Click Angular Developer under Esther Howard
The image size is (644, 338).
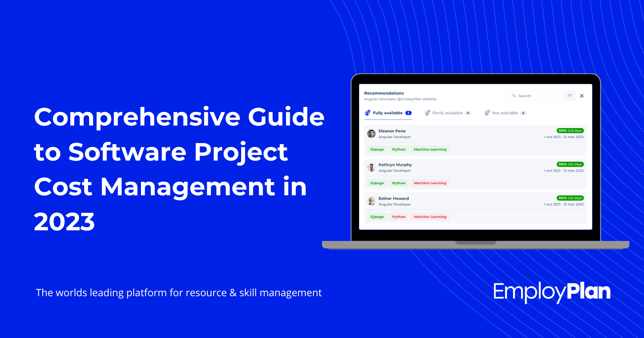point(395,205)
